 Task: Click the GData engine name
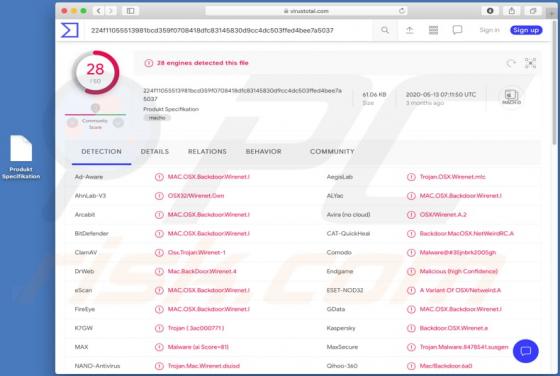[336, 309]
